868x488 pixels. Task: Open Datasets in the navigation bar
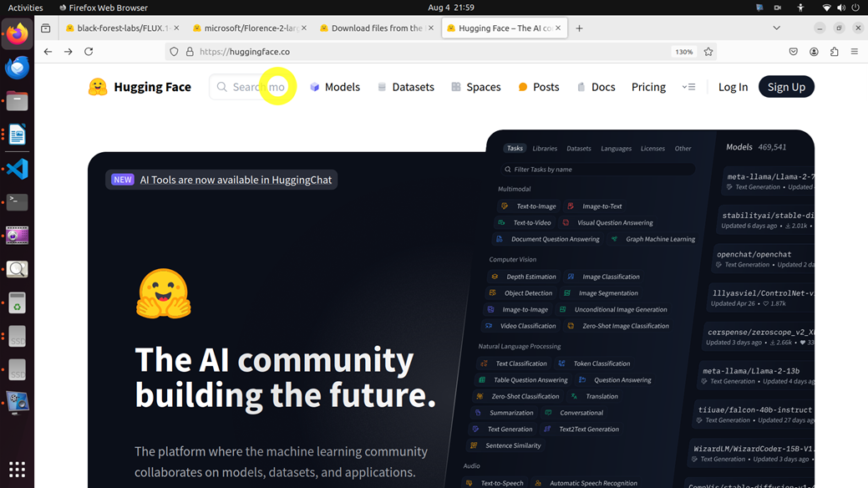[406, 87]
